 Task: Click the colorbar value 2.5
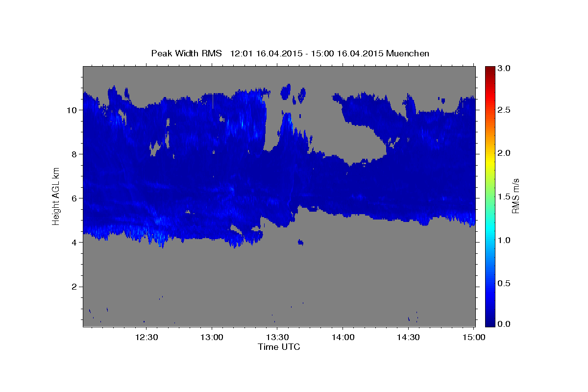tap(504, 110)
